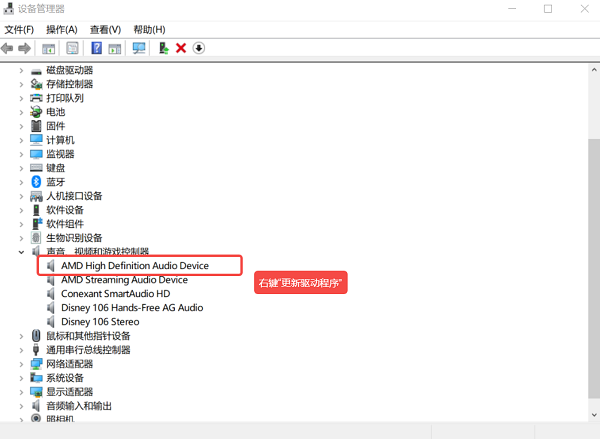Viewport: 600px width, 439px height.
Task: Click the disable device down-arrow icon
Action: (x=198, y=48)
